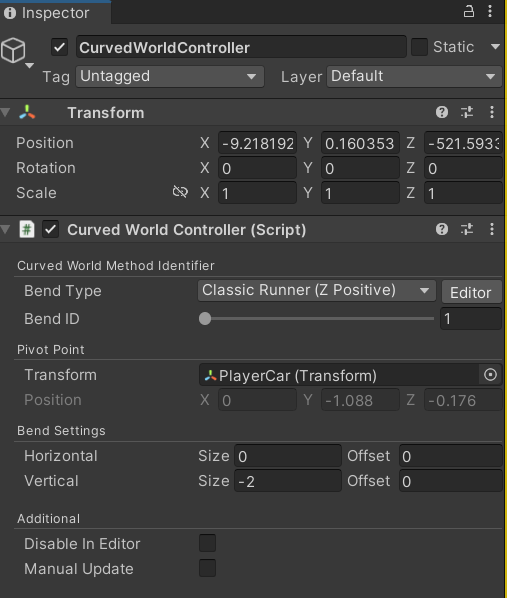Open the Layer dropdown showing Default
The image size is (507, 598).
(414, 77)
